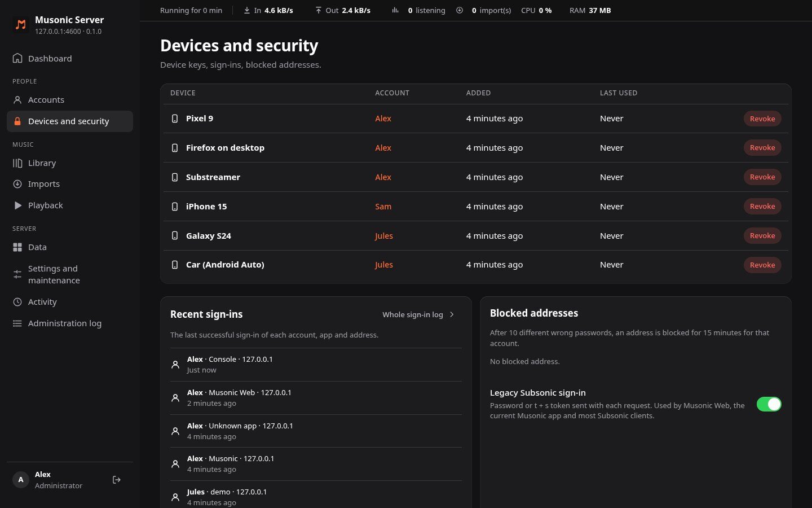
Task: Revoke the Pixel 9 device
Action: pyautogui.click(x=762, y=119)
